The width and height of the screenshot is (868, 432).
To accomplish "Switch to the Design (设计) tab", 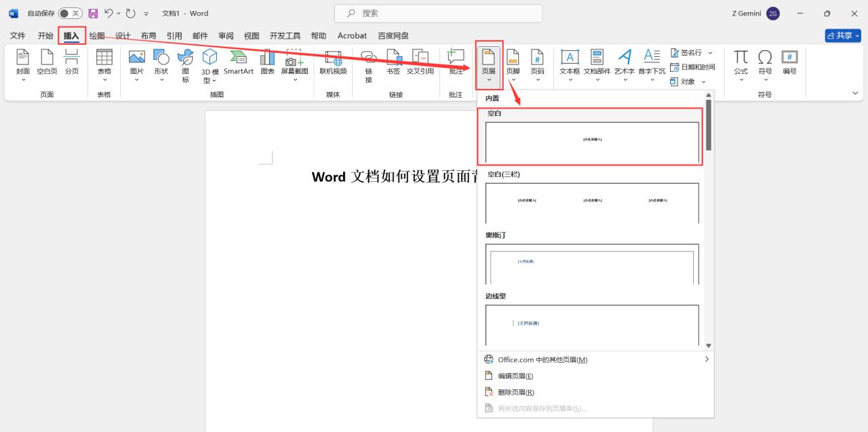I will (123, 35).
